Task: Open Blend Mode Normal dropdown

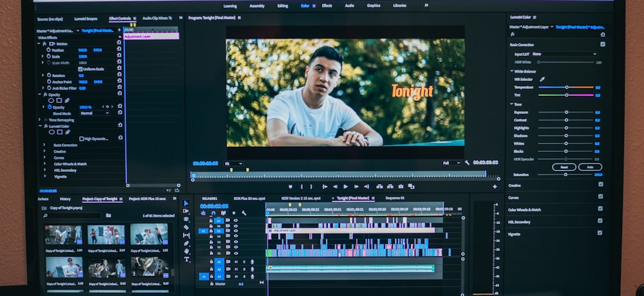Action: pyautogui.click(x=95, y=113)
